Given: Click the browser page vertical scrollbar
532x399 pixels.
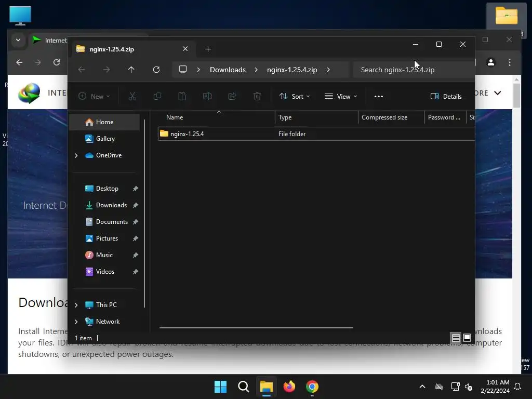Looking at the screenshot, I should 516,95.
